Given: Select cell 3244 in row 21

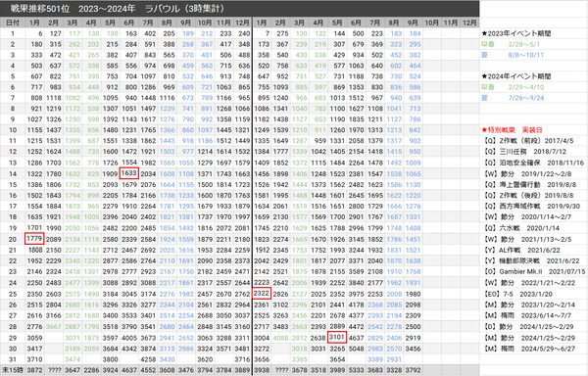Looking at the screenshot, I should (356, 250).
